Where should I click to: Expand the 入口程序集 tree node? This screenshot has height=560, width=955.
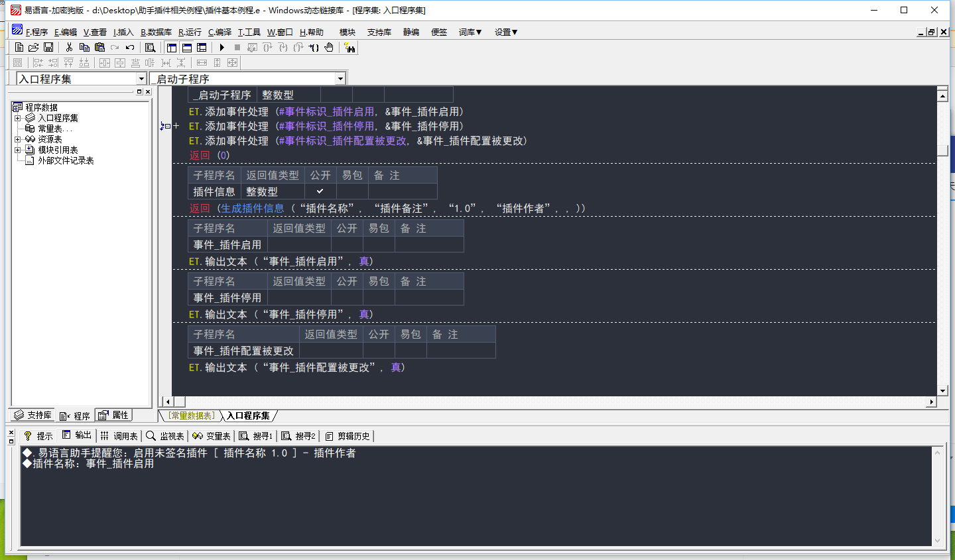click(18, 118)
